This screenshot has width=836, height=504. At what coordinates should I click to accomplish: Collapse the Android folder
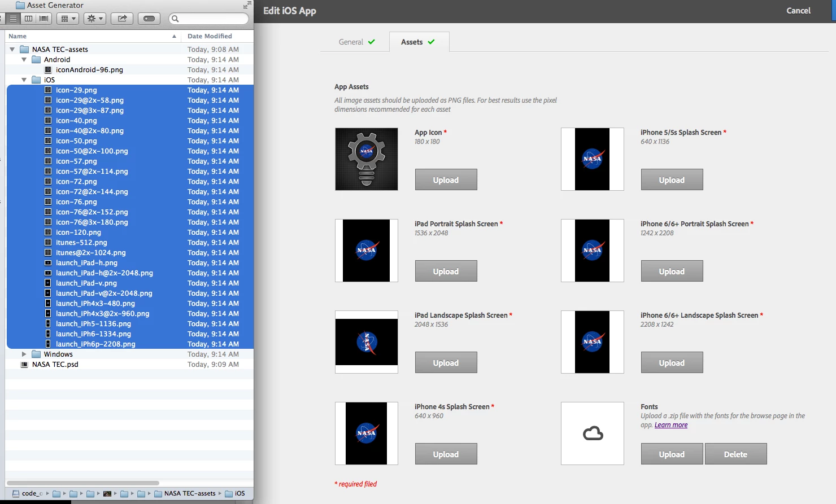click(x=24, y=59)
